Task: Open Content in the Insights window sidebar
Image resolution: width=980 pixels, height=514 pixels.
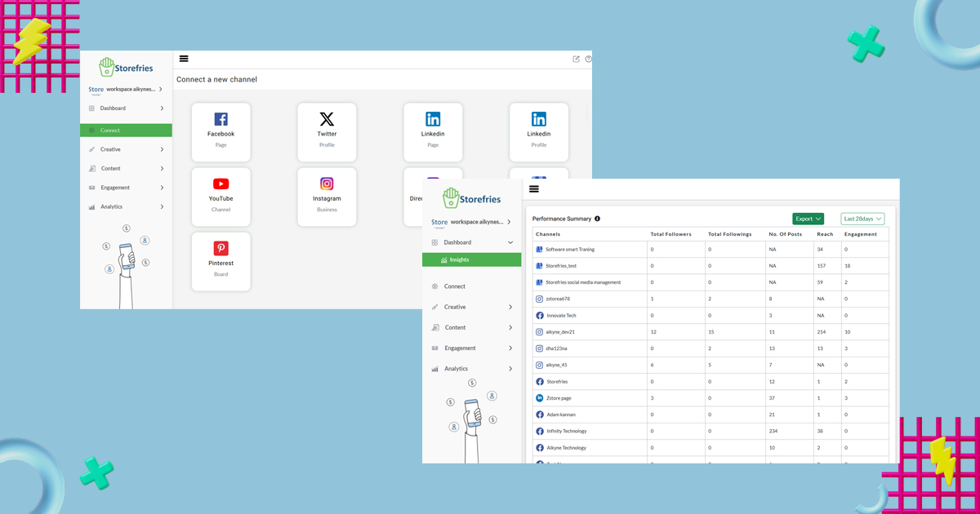Action: click(455, 327)
